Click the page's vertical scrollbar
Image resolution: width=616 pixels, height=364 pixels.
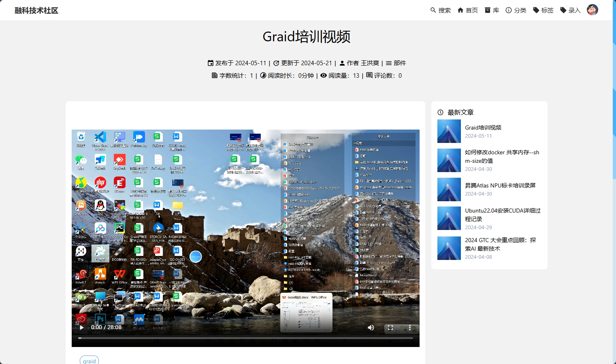(614, 89)
